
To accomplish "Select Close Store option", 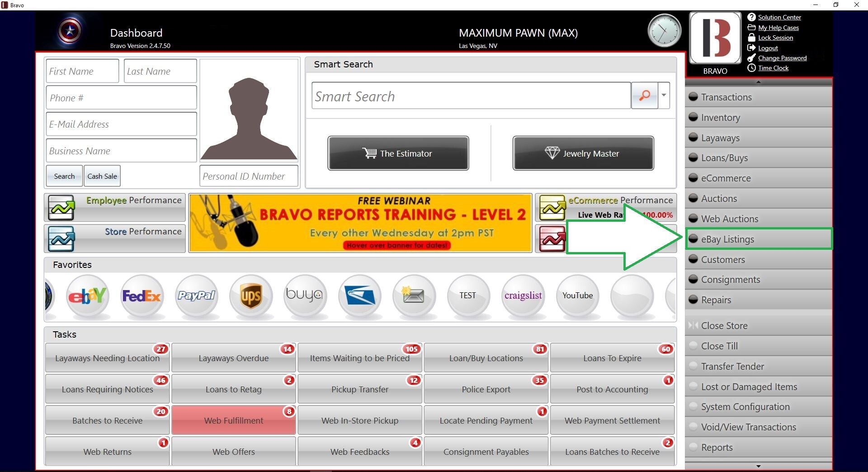I will pyautogui.click(x=759, y=325).
